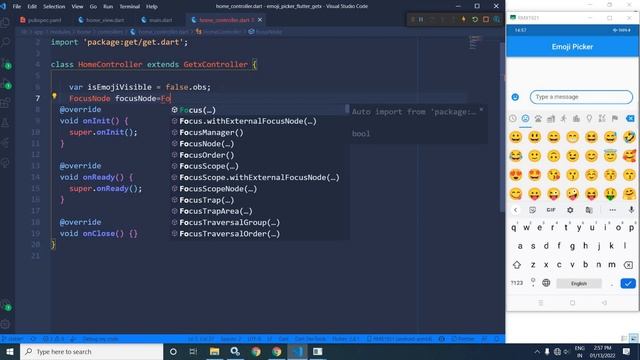Viewport: 640px width, 360px height.
Task: Select the FocusTraversalOrder(…) suggestion
Action: (x=259, y=234)
